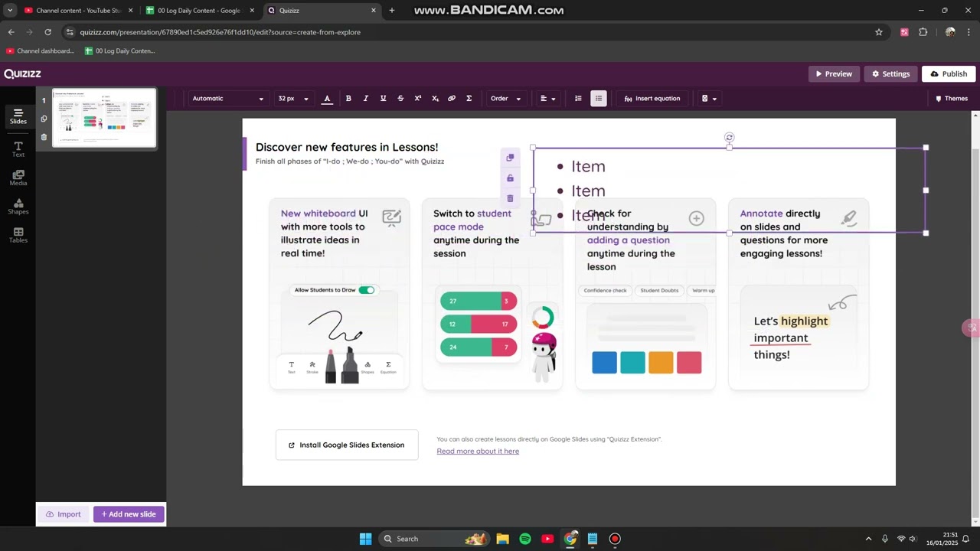Click Add new slide
Screen dimensions: 980x551
point(129,514)
